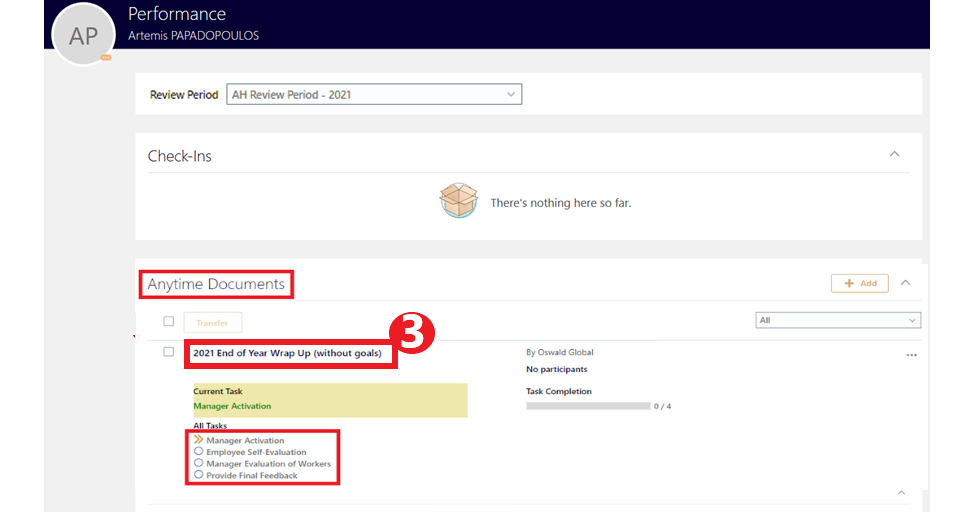Click the Task Completion progress bar
The height and width of the screenshot is (512, 975).
(588, 406)
